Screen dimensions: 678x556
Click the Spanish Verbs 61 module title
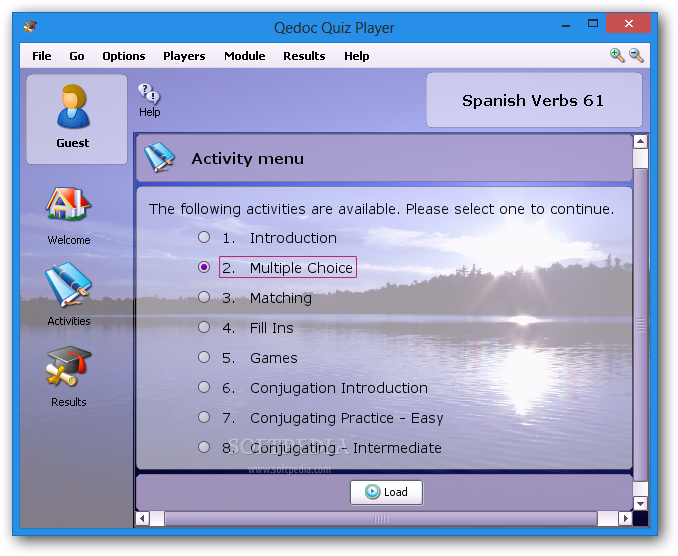click(x=534, y=100)
